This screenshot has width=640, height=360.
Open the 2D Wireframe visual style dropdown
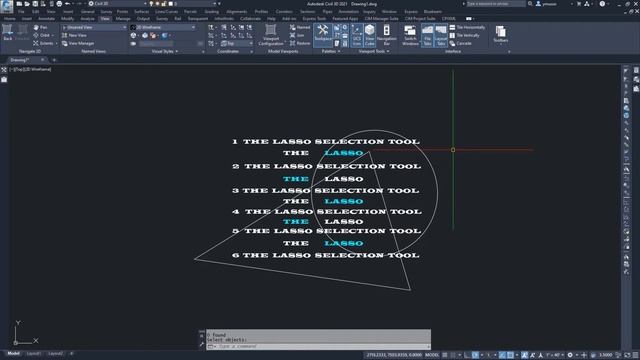tap(163, 27)
